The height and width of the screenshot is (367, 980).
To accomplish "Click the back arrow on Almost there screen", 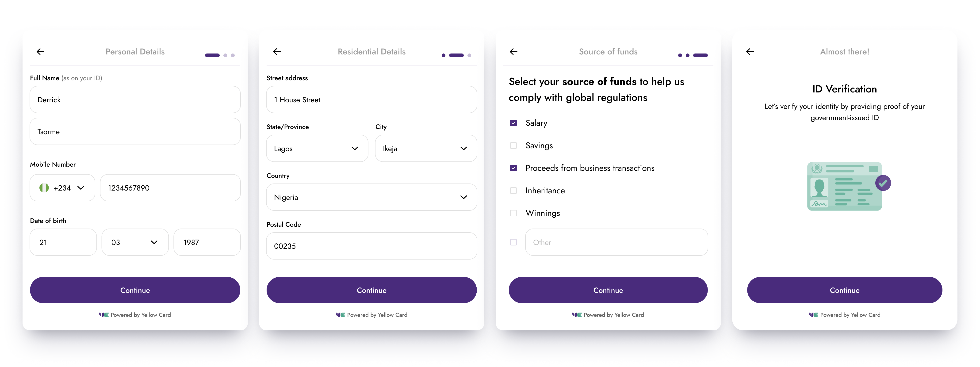I will click(x=750, y=52).
